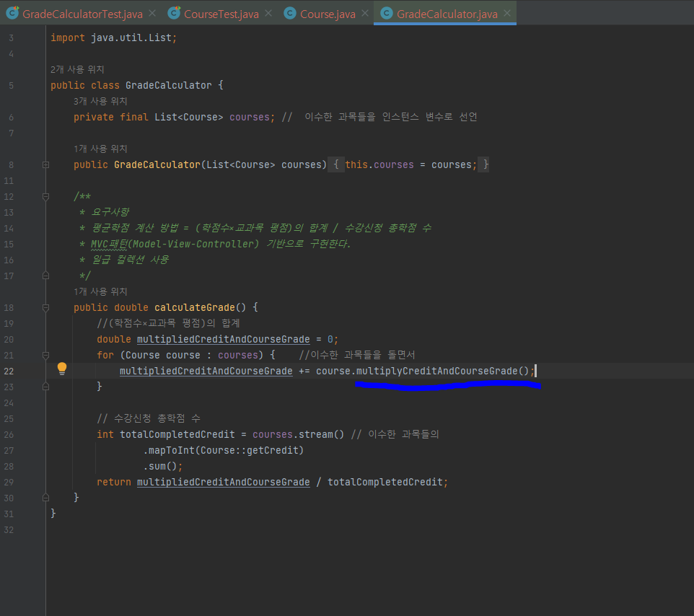Click the return statement on line 29
Image resolution: width=694 pixels, height=616 pixels.
coord(273,483)
